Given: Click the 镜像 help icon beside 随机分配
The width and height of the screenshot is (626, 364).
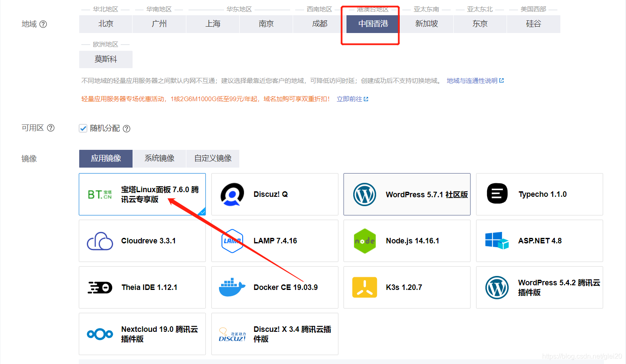Looking at the screenshot, I should tap(126, 128).
